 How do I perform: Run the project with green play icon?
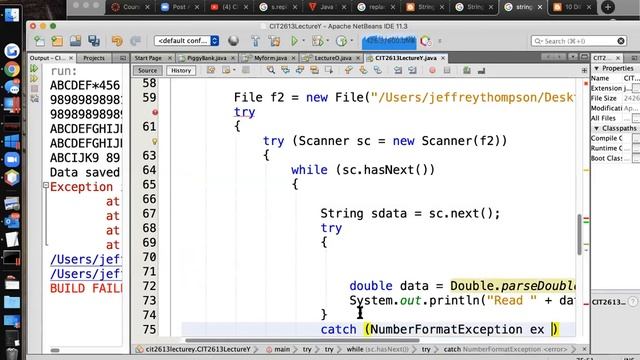[x=294, y=41]
